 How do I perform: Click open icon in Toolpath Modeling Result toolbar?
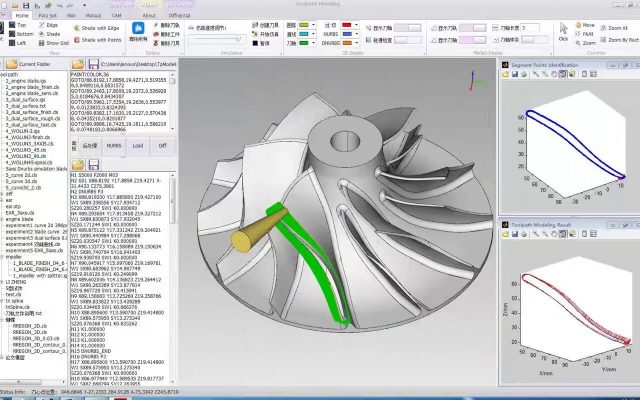[505, 234]
